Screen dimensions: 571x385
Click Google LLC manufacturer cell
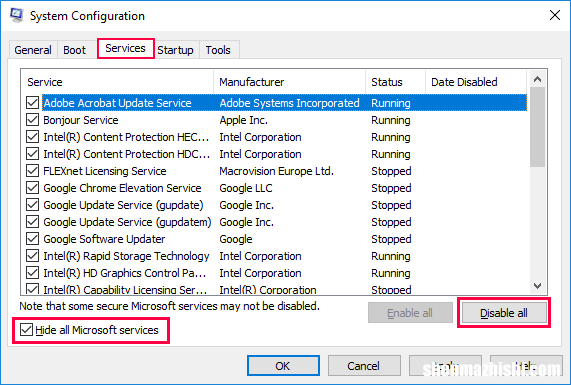point(246,188)
